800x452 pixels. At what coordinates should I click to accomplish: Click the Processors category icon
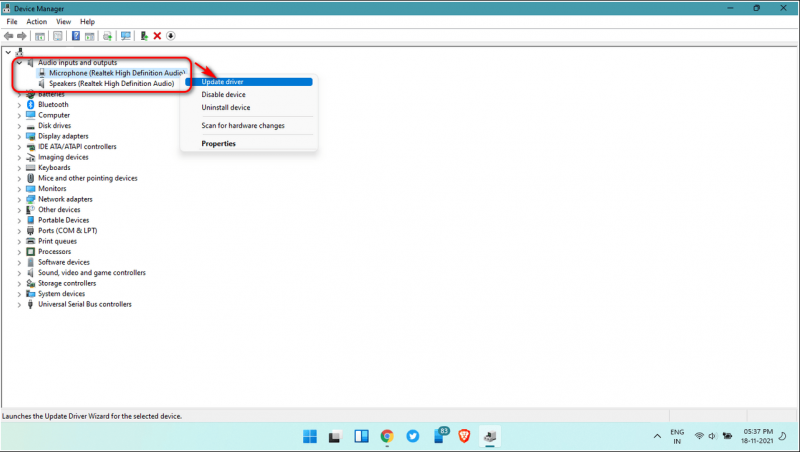click(30, 252)
